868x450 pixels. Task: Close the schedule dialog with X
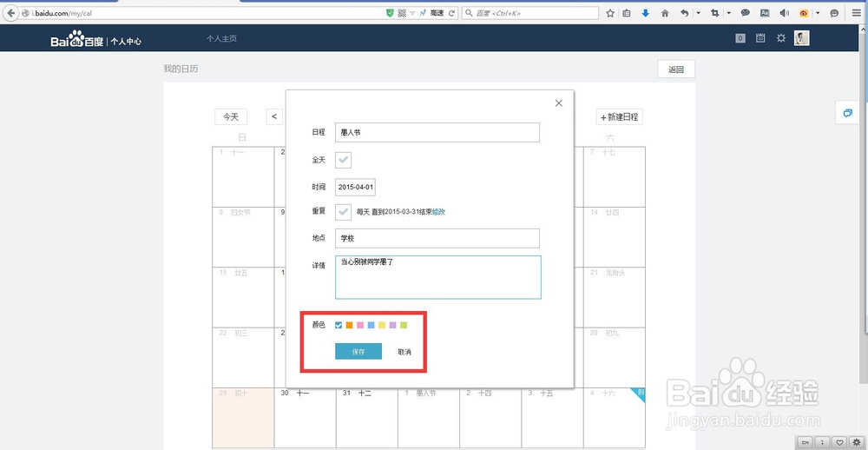558,103
